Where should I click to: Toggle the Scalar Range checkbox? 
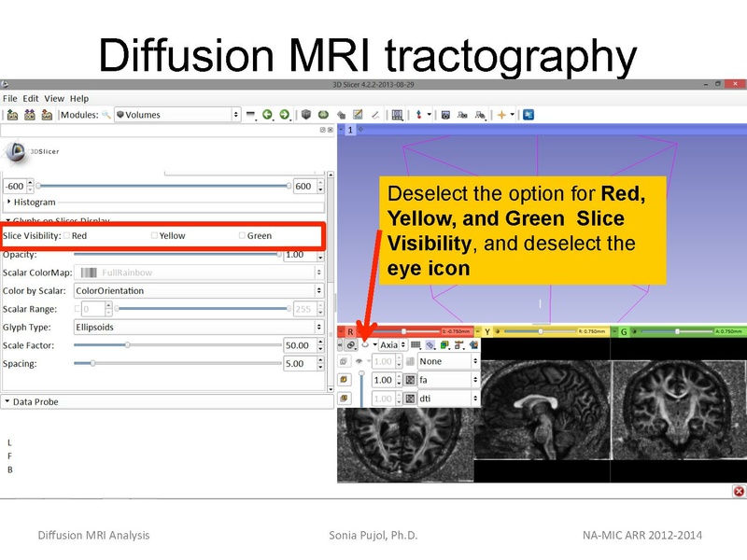click(78, 309)
